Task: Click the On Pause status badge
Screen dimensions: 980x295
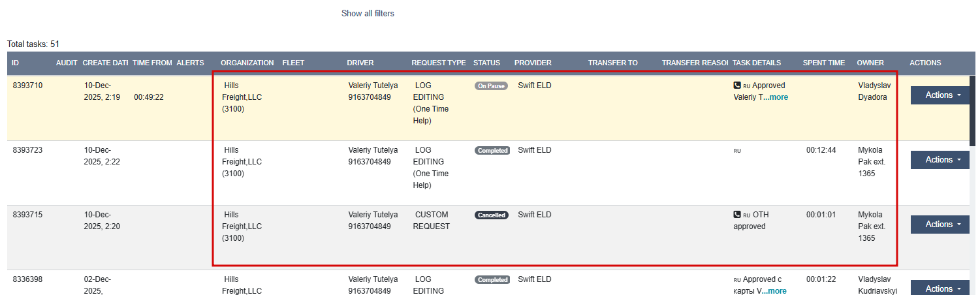Action: [491, 86]
